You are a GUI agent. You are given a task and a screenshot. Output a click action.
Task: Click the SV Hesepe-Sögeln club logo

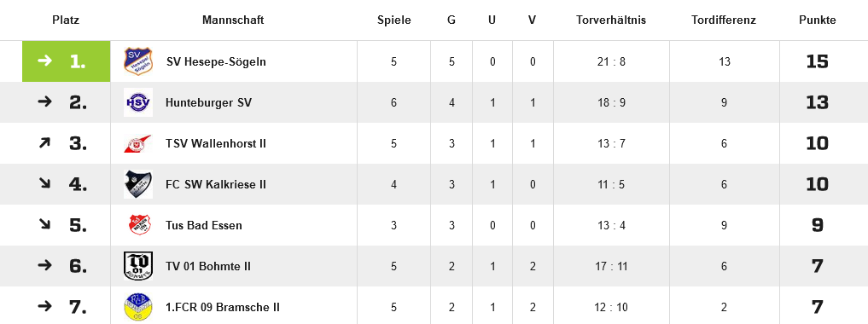pyautogui.click(x=138, y=61)
